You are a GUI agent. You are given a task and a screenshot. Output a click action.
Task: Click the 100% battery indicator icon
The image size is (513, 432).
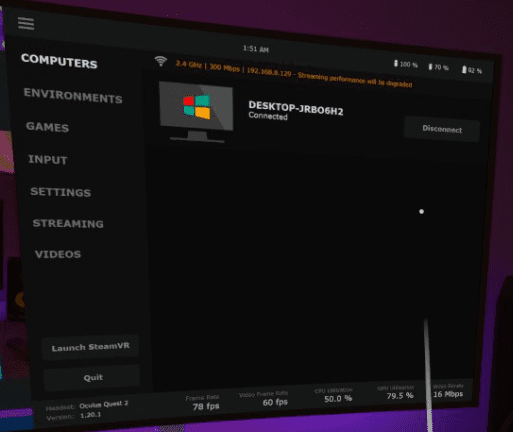pos(396,63)
